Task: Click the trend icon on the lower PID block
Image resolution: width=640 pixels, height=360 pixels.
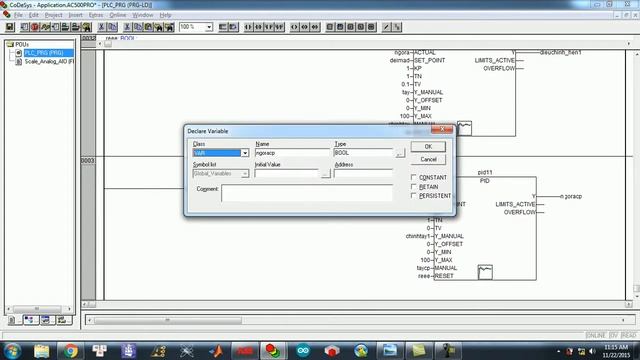Action: point(485,272)
